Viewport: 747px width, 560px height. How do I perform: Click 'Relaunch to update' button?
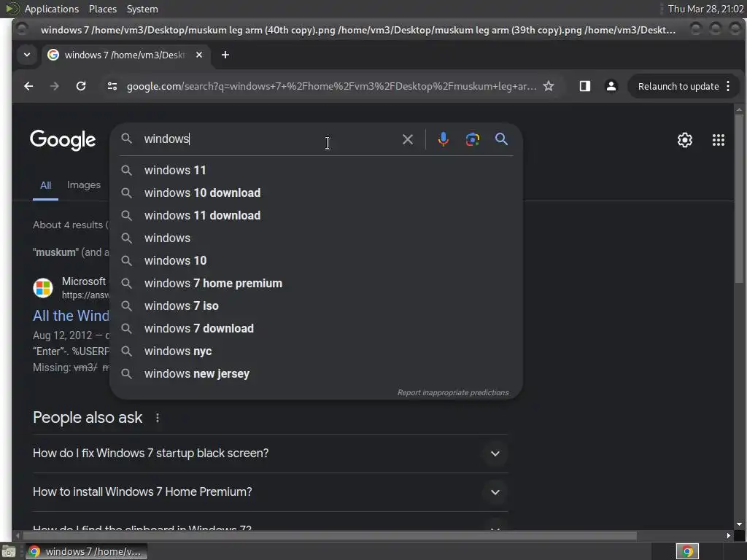click(678, 86)
